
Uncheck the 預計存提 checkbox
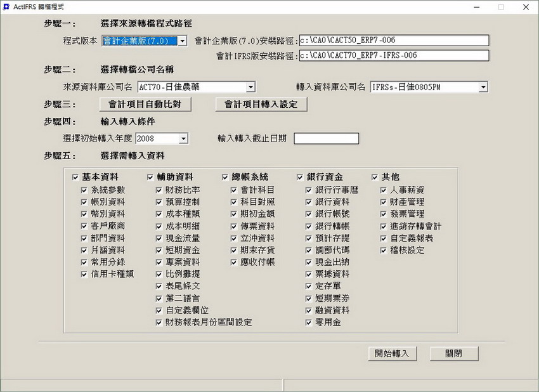(308, 238)
